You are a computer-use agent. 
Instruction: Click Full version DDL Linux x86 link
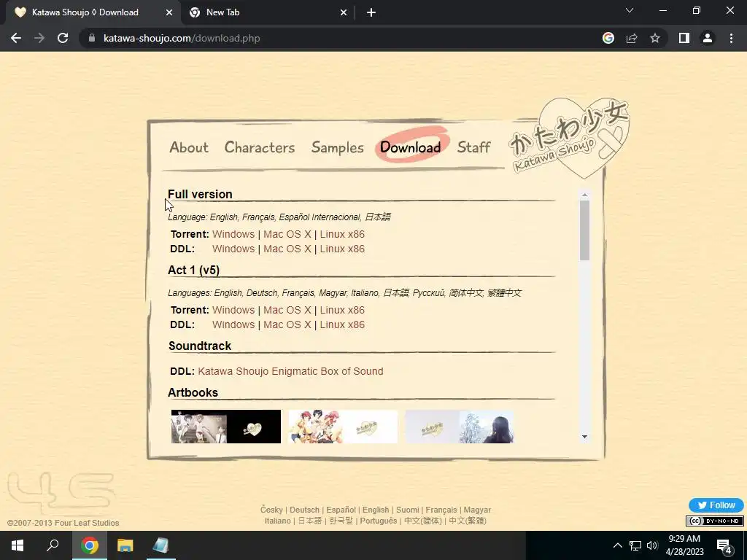342,249
